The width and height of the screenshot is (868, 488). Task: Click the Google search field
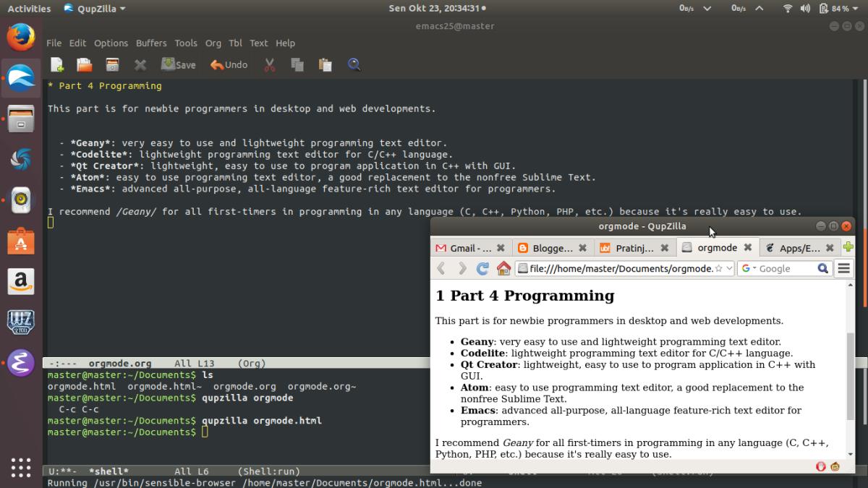786,268
